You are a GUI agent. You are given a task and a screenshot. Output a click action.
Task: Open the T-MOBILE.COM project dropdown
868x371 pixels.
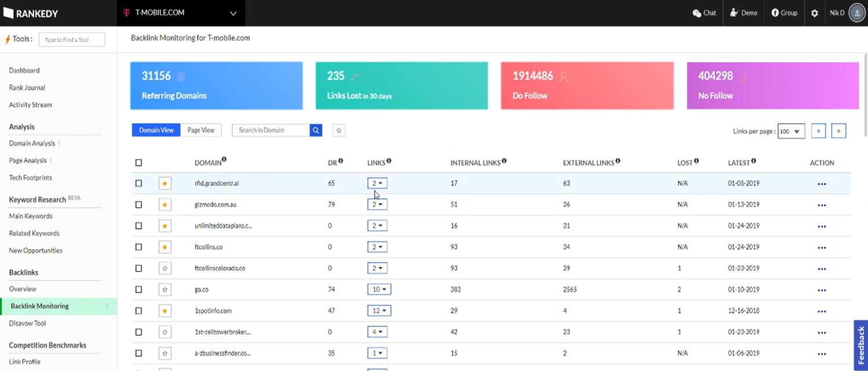point(181,13)
